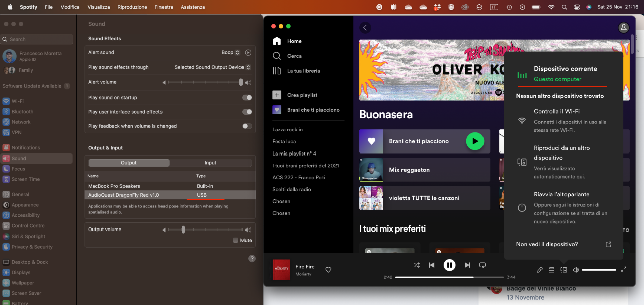Open the Finestra menu

click(x=164, y=7)
